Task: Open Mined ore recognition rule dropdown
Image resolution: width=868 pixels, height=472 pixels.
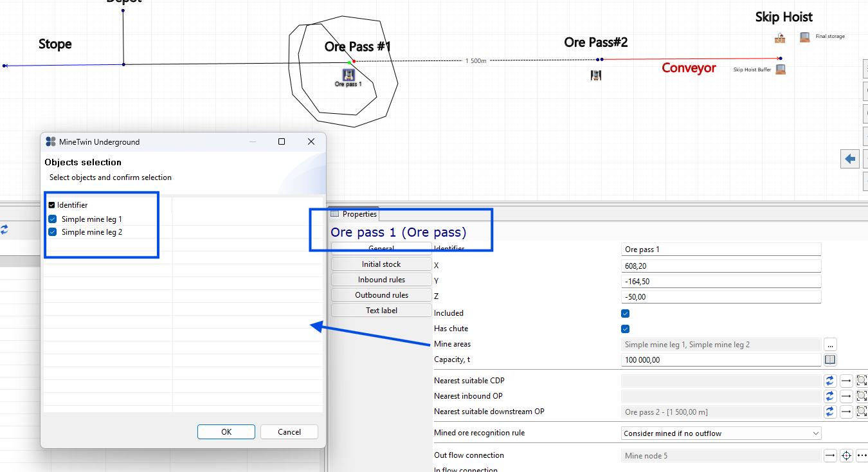Action: coord(721,433)
